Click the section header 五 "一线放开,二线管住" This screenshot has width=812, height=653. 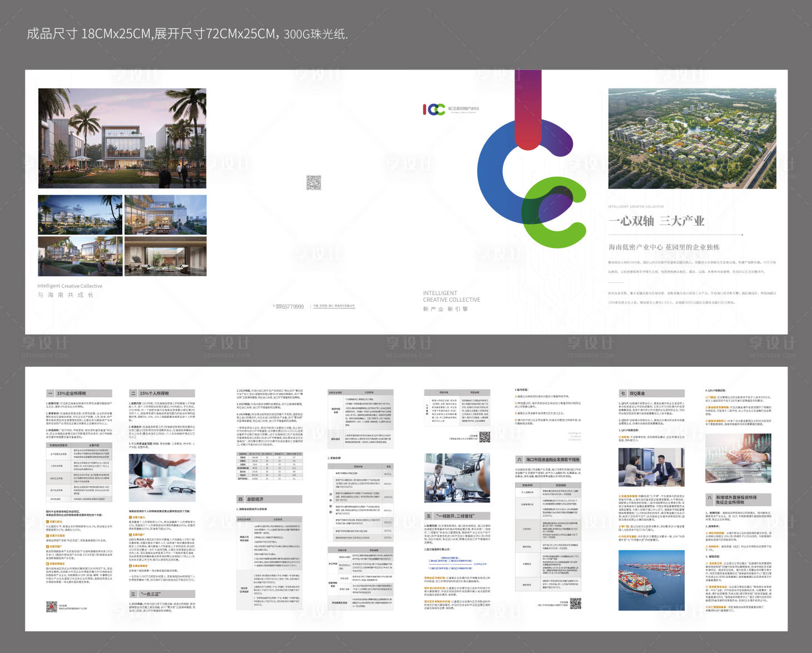(457, 516)
